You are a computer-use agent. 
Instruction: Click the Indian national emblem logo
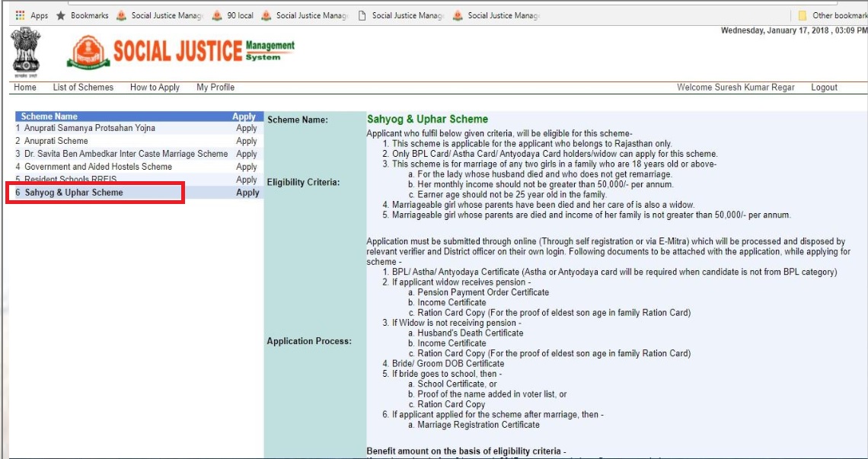tap(25, 53)
